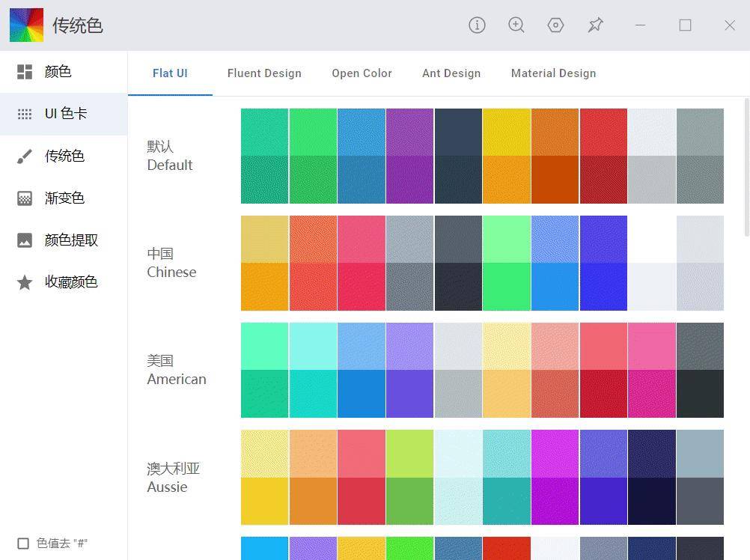Screen dimensions: 750x560
Task: Pick the magenta top swatch in Aussie row
Action: click(x=555, y=454)
